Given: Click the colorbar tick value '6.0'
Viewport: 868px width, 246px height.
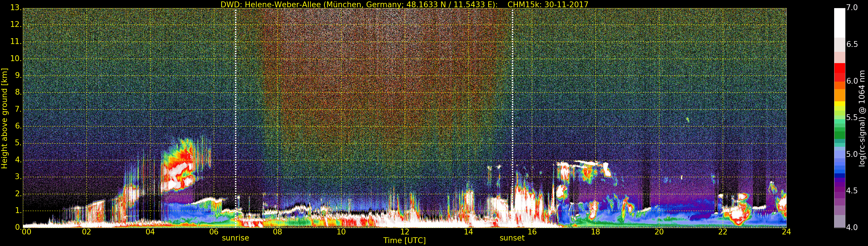Looking at the screenshot, I should (x=852, y=81).
